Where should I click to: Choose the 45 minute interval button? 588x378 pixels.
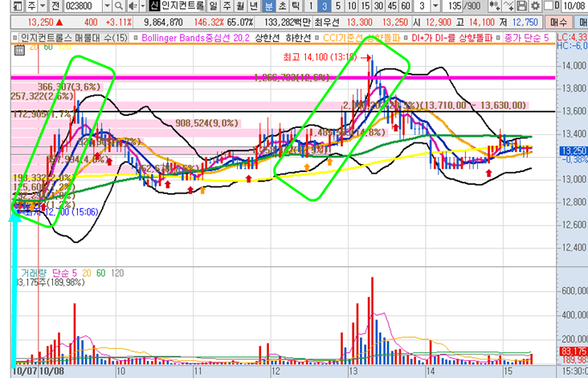click(392, 6)
